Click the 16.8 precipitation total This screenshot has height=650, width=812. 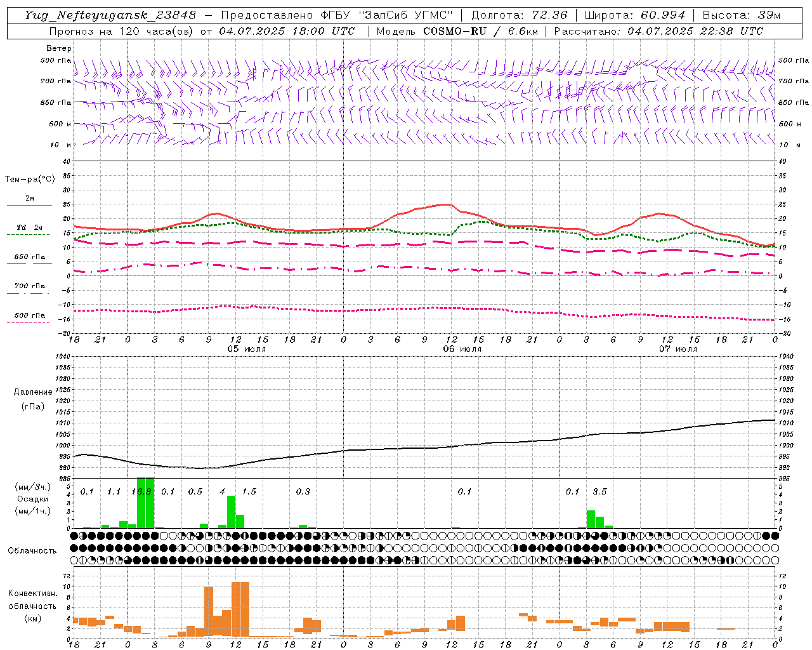(141, 491)
